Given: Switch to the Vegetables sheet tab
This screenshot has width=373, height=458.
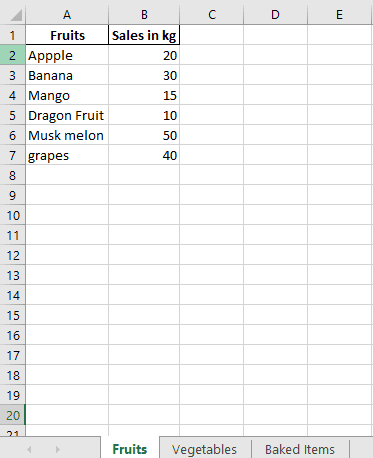Looking at the screenshot, I should point(204,449).
